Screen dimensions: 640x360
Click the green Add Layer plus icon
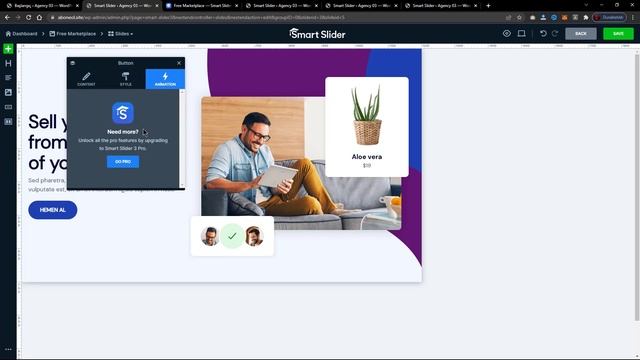8,49
